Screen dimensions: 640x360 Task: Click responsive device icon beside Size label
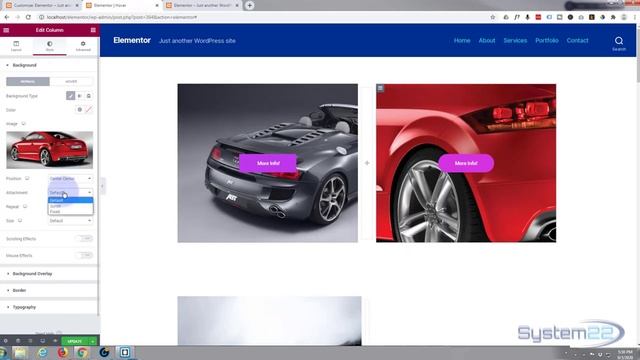point(20,220)
